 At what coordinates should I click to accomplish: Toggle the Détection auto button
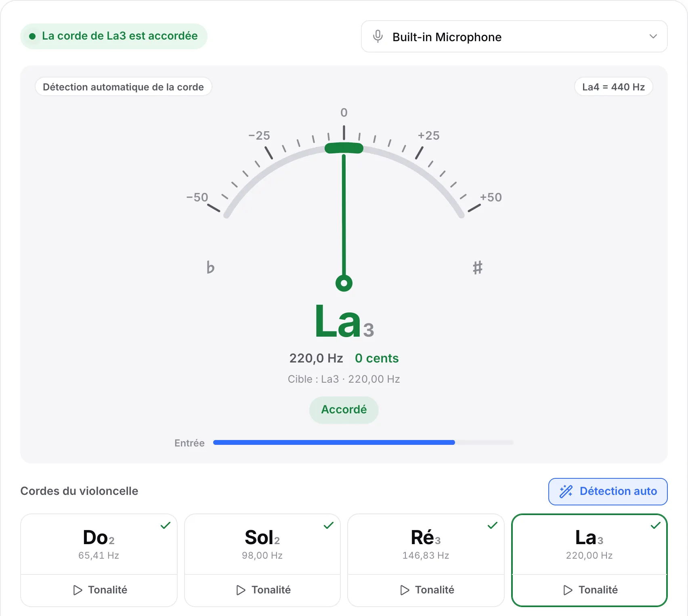pyautogui.click(x=608, y=491)
